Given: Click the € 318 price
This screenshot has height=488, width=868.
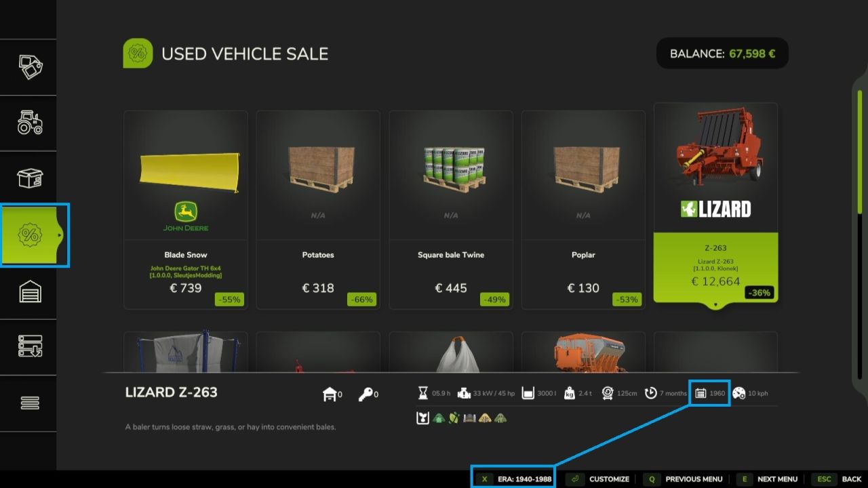Looking at the screenshot, I should [318, 288].
